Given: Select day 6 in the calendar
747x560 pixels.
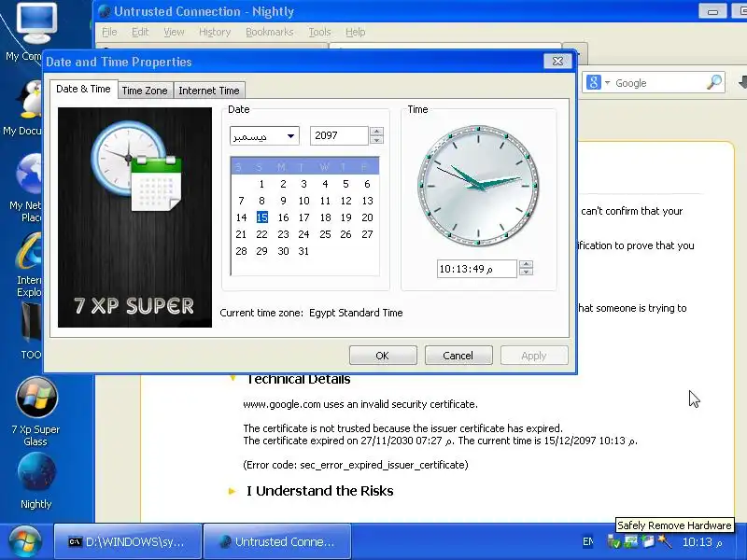Looking at the screenshot, I should 367,184.
